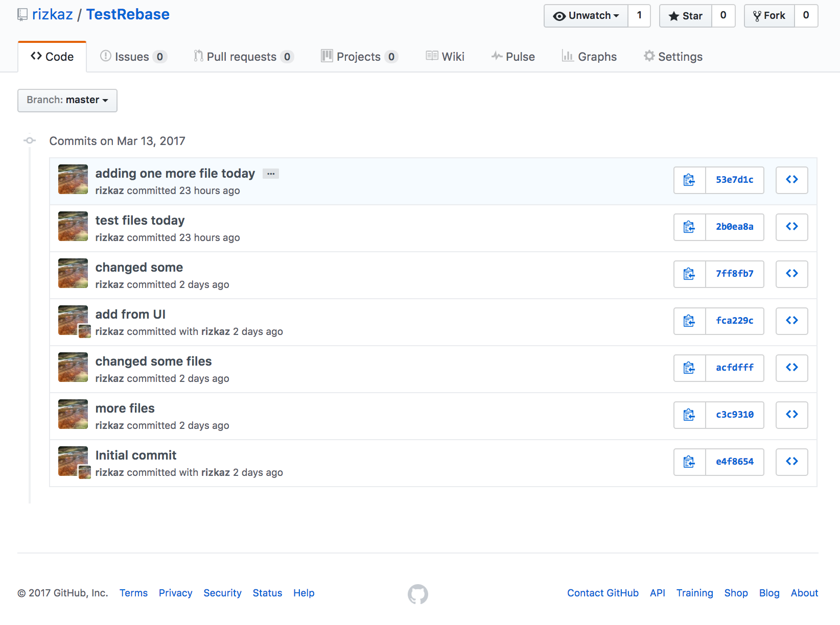Open commit hash 7ff8fb7
This screenshot has width=840, height=625.
(x=735, y=274)
